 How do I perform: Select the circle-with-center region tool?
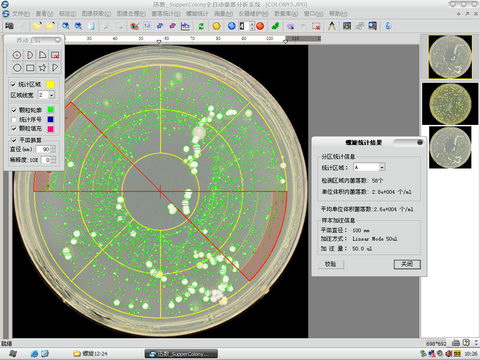tap(17, 55)
